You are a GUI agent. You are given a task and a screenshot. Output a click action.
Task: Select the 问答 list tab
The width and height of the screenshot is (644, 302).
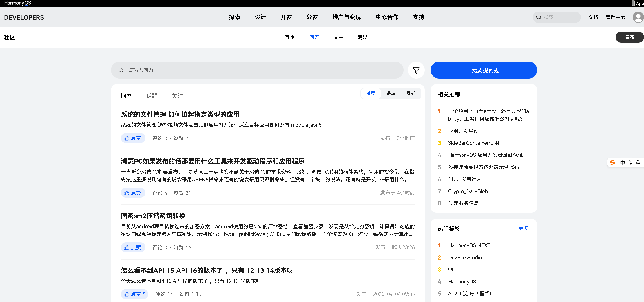point(127,96)
